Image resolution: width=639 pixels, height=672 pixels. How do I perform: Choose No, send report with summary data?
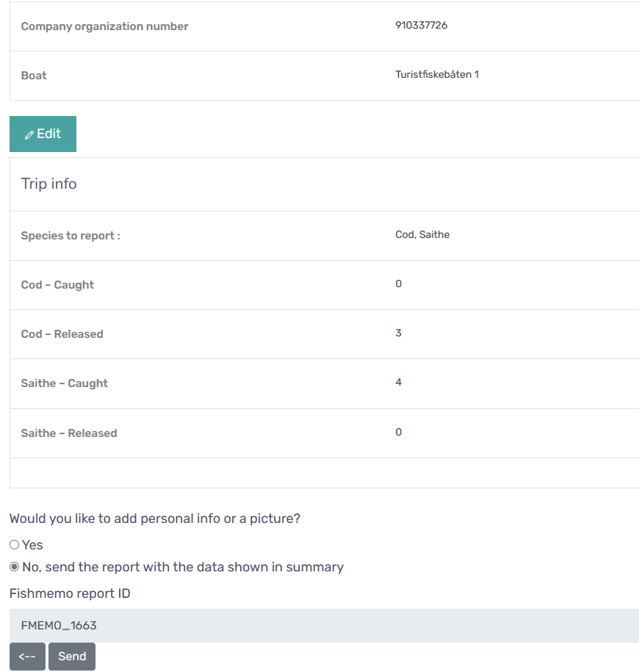[15, 567]
